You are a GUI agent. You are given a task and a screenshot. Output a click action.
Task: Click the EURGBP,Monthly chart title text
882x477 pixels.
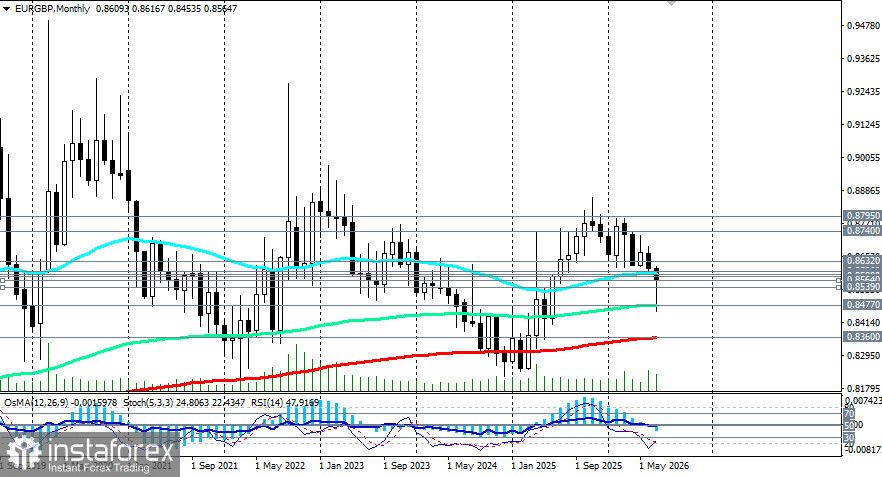pyautogui.click(x=52, y=8)
